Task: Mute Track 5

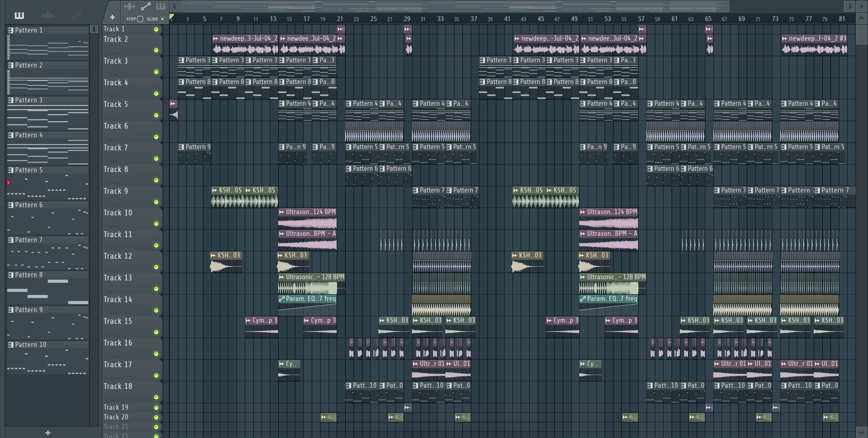Action: 156,115
